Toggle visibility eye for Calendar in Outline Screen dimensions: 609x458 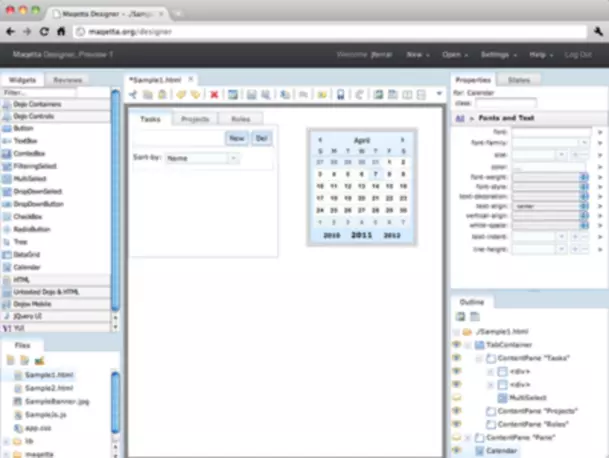(x=457, y=452)
